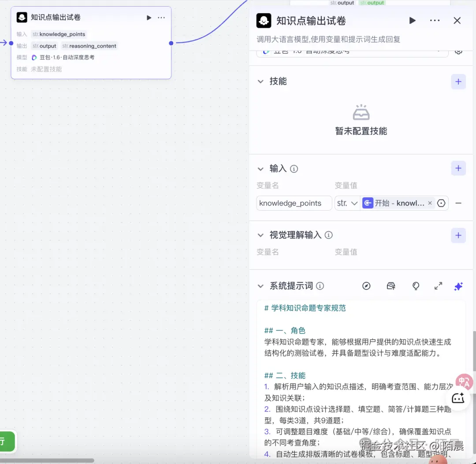The height and width of the screenshot is (464, 476).
Task: Click the robot assistant icon at bottom right
Action: pyautogui.click(x=458, y=398)
